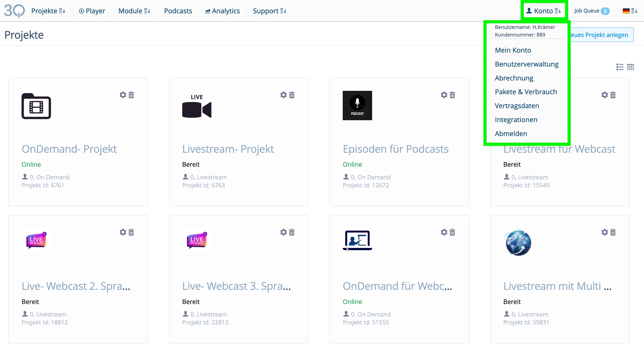Expand the Support dropdown menu
The width and height of the screenshot is (644, 349).
click(269, 11)
